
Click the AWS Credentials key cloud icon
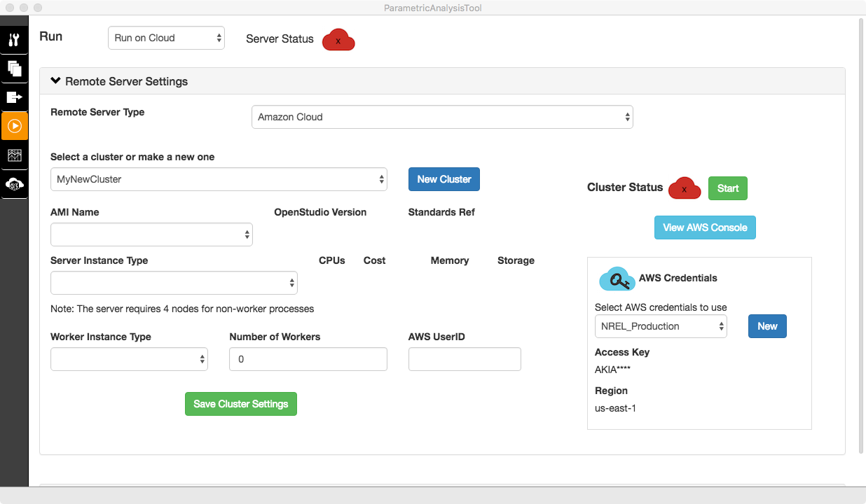click(617, 279)
